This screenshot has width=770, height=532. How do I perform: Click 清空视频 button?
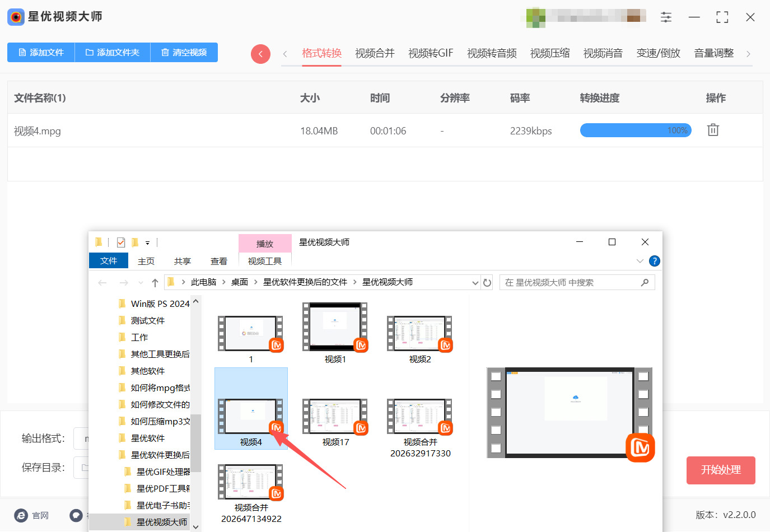pos(184,52)
